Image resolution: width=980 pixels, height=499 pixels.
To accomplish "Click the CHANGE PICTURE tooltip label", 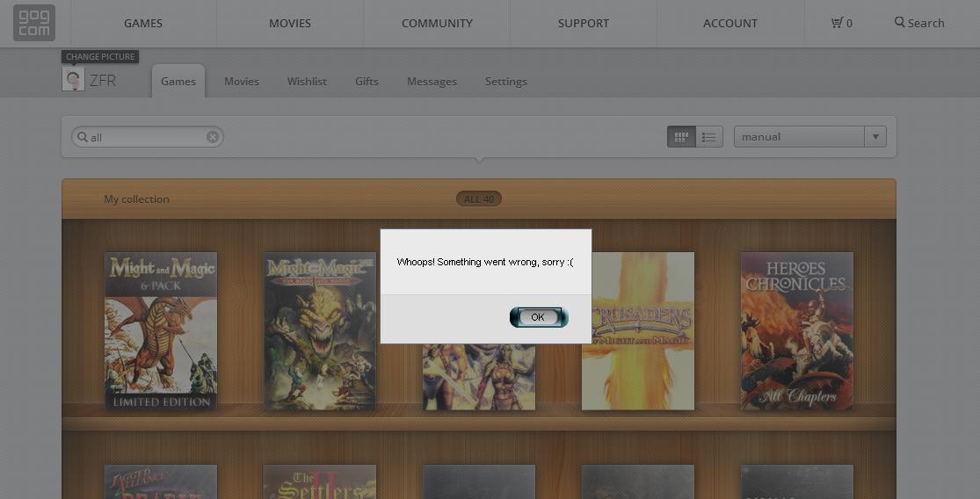I will (x=100, y=57).
